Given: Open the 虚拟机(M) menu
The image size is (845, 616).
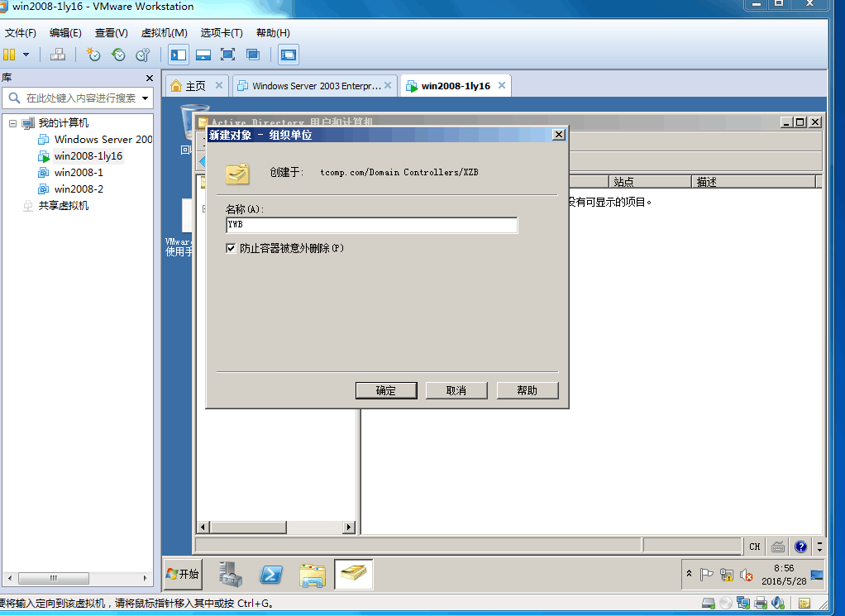Looking at the screenshot, I should pos(164,33).
